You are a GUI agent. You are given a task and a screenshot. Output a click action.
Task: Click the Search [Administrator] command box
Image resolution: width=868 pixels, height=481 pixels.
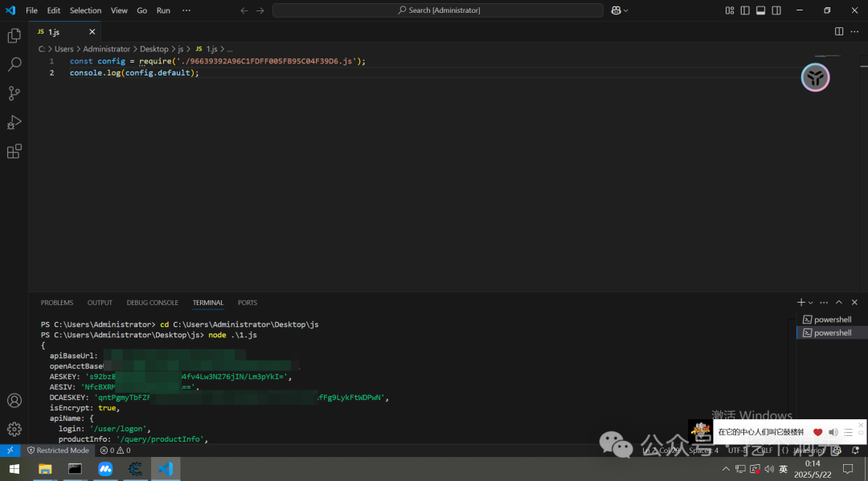point(438,10)
